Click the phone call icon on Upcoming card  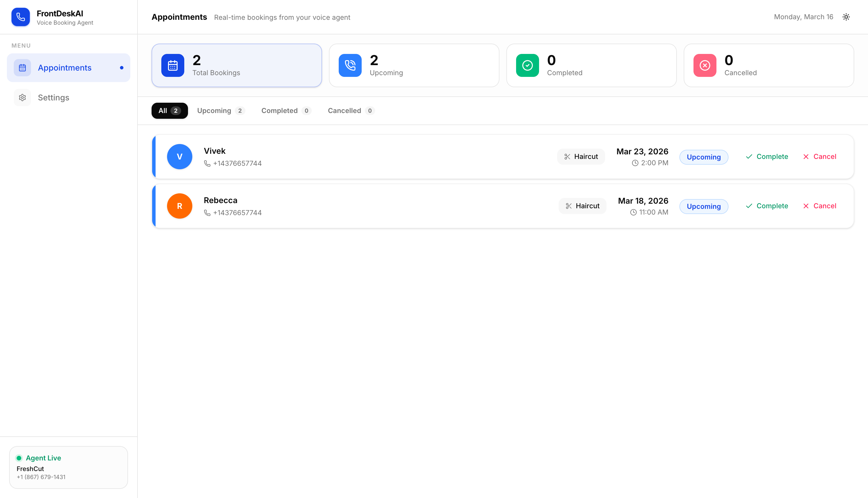(350, 65)
